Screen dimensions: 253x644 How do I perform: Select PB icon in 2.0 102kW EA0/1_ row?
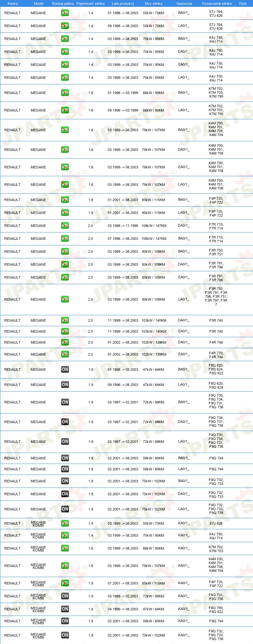pyautogui.click(x=65, y=354)
